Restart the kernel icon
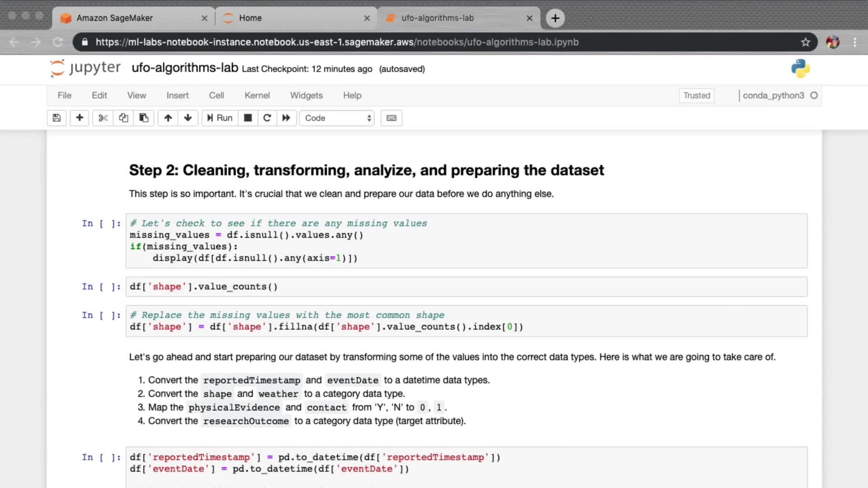 pos(267,118)
